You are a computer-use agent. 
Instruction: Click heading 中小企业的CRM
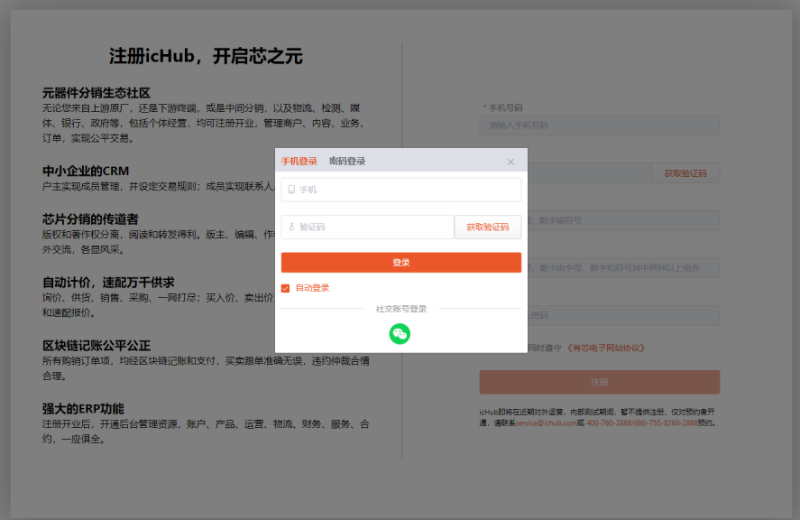pos(85,171)
